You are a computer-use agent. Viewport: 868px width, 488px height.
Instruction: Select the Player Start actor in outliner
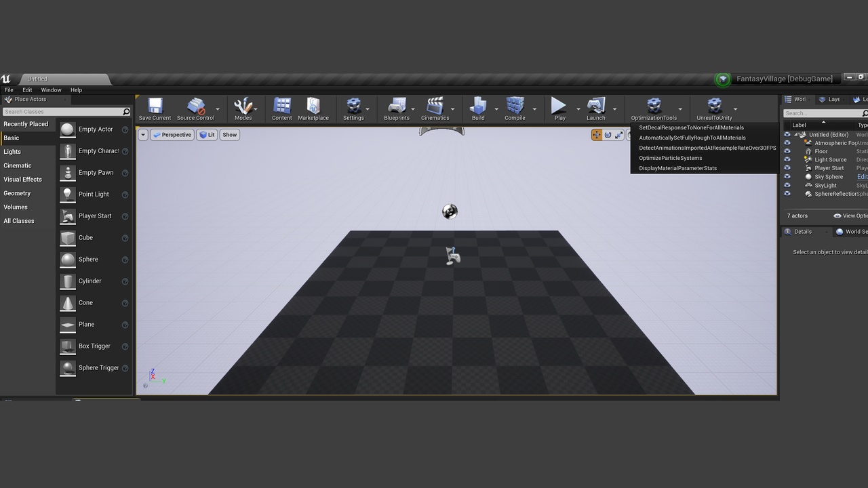click(829, 168)
